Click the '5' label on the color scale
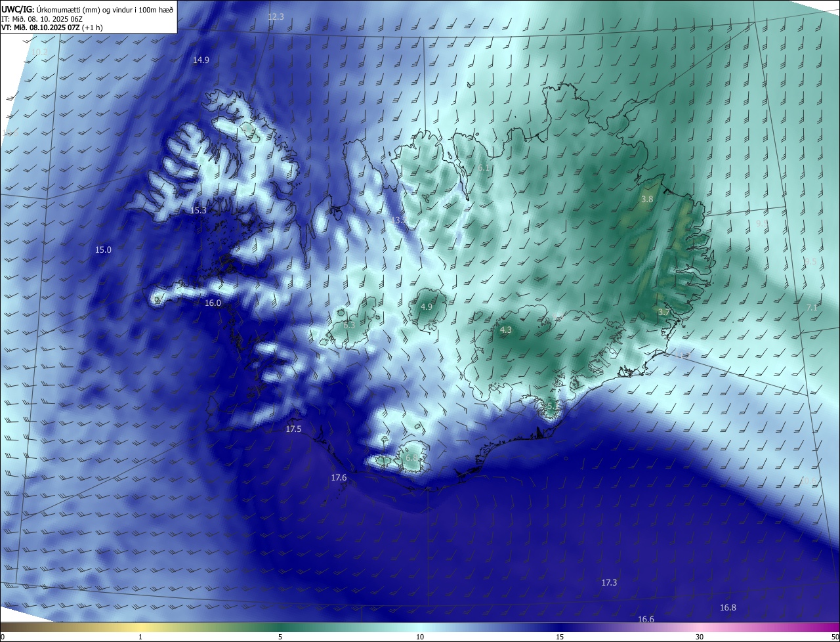Screen dimensions: 840x642 280,637
